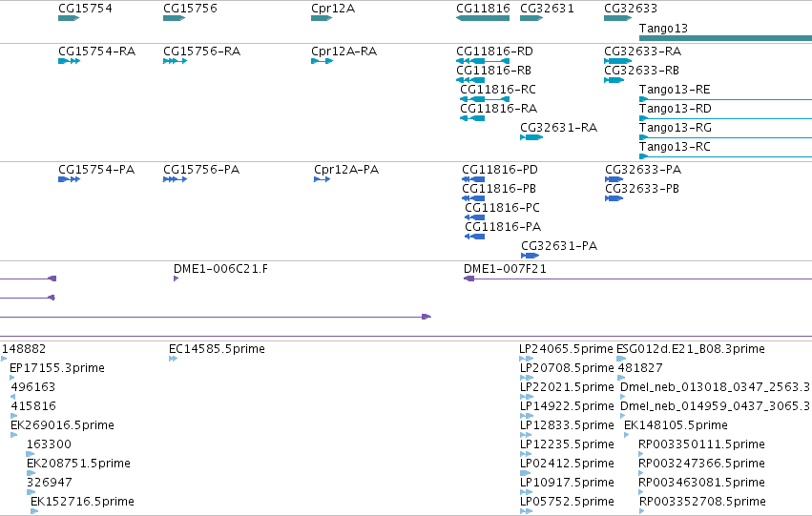Select EST 326947

31,492
